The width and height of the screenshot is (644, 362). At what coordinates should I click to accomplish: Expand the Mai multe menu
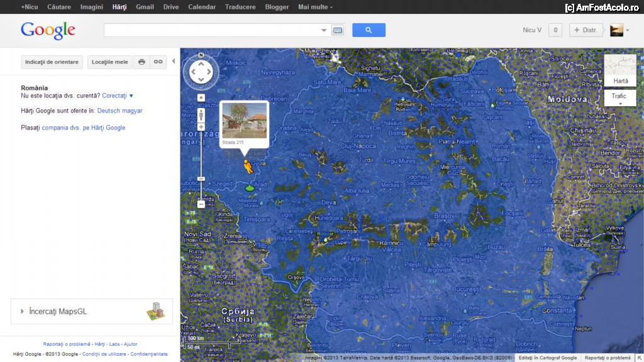click(x=315, y=7)
